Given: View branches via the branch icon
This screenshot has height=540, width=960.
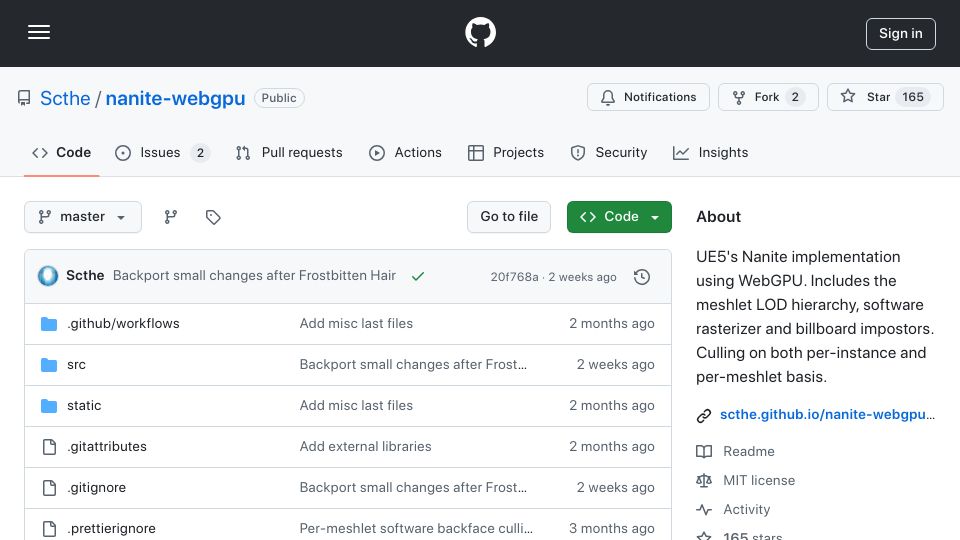Looking at the screenshot, I should point(171,217).
